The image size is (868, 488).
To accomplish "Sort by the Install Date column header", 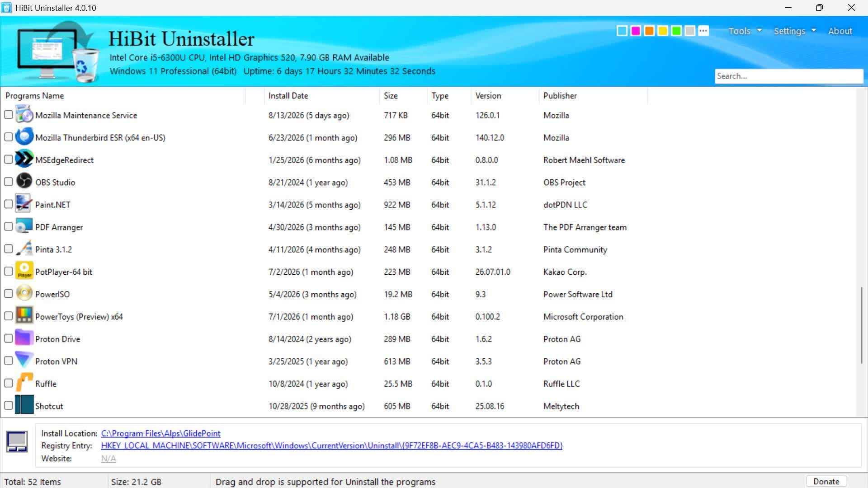I will [322, 96].
